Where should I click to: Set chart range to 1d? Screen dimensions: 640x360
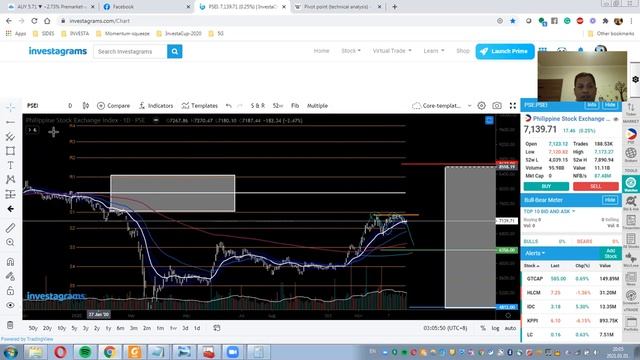[x=197, y=328]
